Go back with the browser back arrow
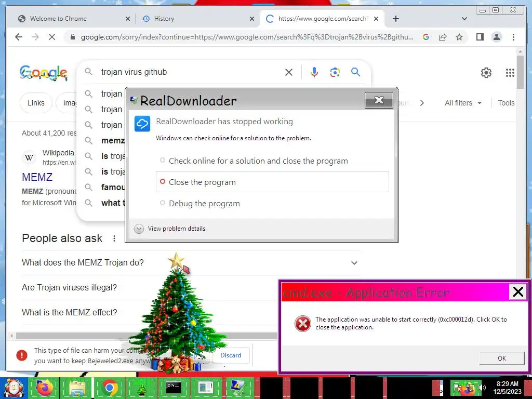Screen dimensions: 532x399 tap(19, 37)
